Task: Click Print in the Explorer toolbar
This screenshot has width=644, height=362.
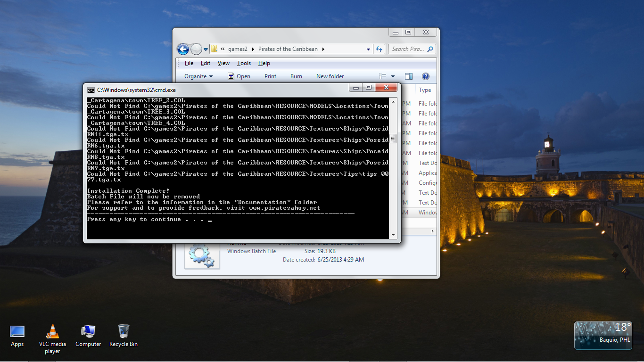Action: 271,76
